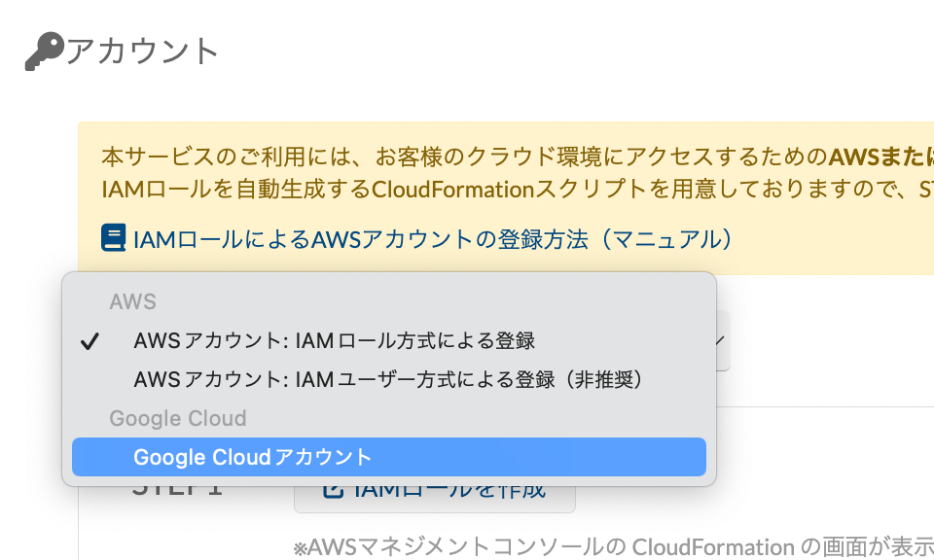Click the アカウント page heading

click(x=142, y=52)
